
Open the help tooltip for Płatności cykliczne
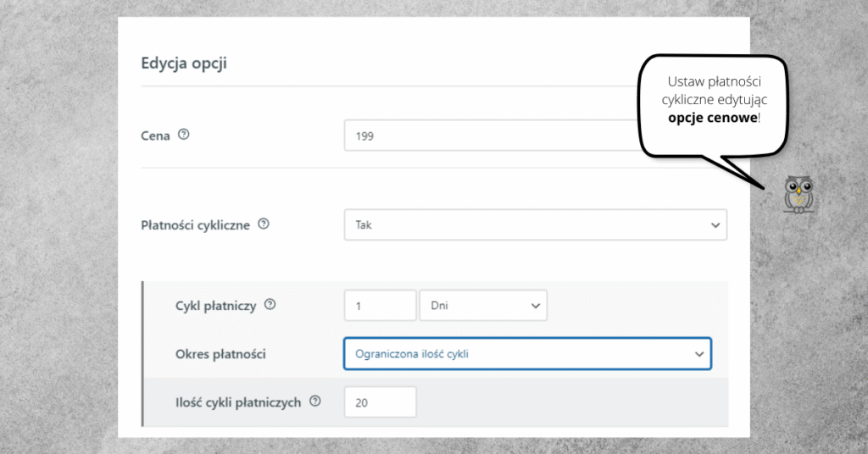coord(264,224)
